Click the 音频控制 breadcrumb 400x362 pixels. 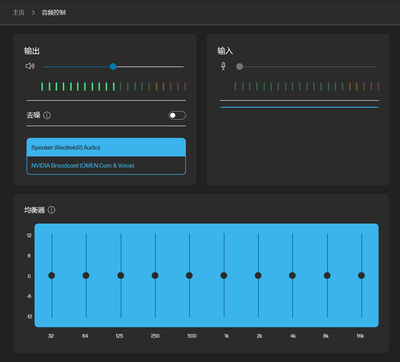(54, 12)
